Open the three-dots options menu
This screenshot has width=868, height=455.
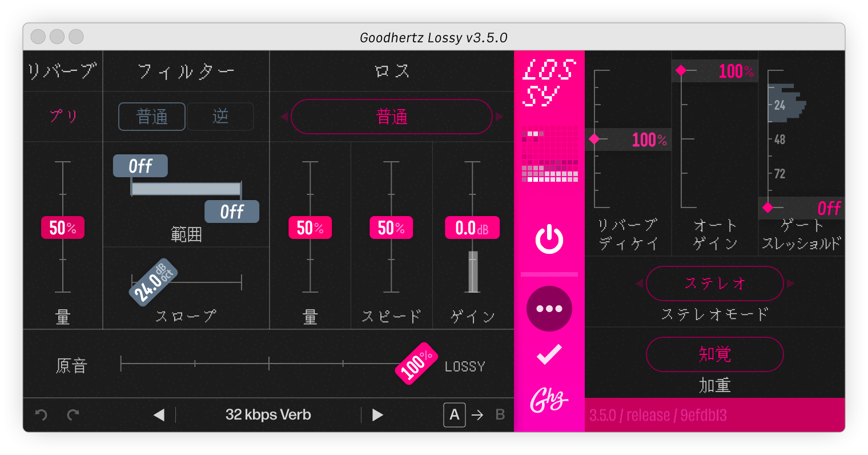[x=549, y=309]
